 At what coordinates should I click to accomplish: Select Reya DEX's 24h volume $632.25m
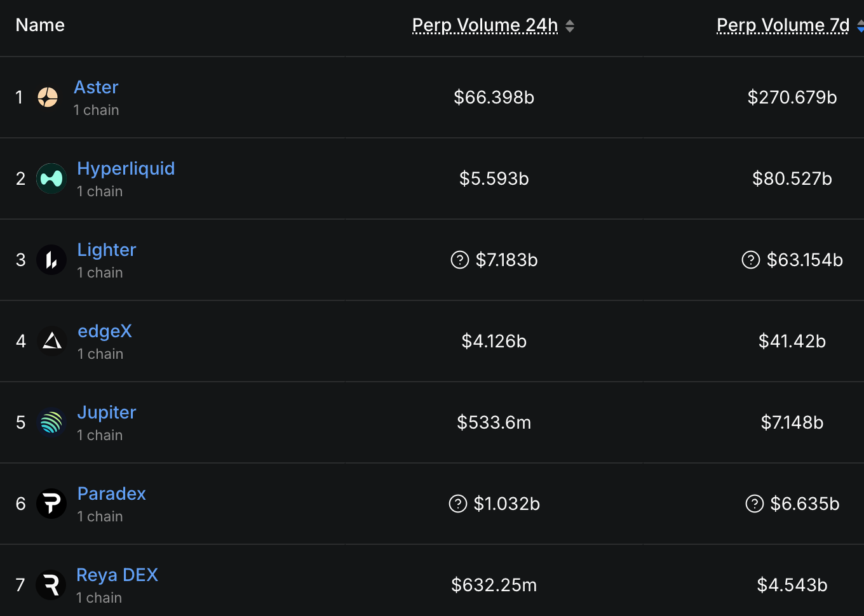[494, 585]
